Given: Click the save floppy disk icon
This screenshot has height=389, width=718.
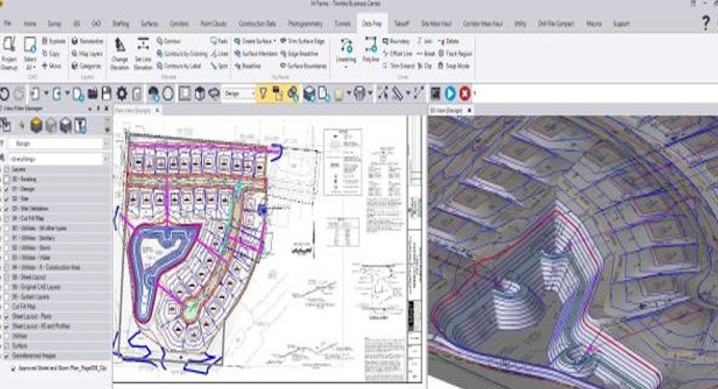Looking at the screenshot, I should (107, 93).
